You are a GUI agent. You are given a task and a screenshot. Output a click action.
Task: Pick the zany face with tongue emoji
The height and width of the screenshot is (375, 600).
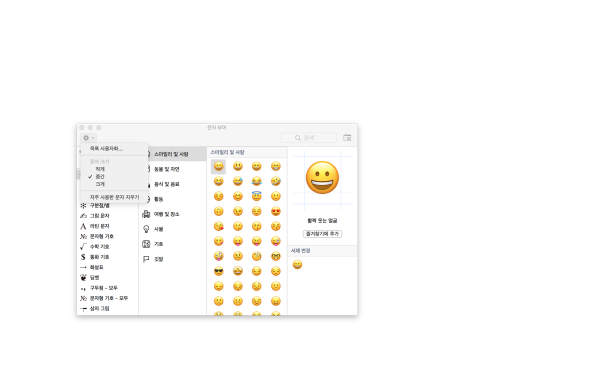(218, 256)
